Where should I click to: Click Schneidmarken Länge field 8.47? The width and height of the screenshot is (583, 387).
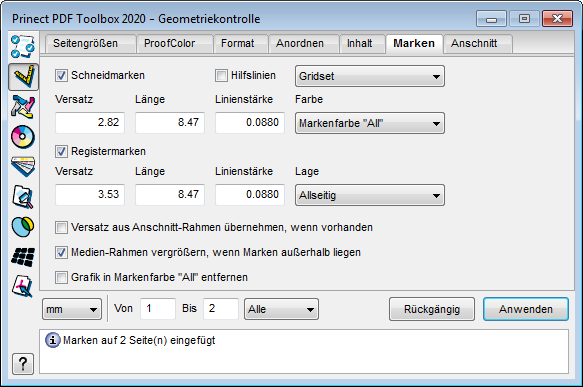click(x=170, y=123)
